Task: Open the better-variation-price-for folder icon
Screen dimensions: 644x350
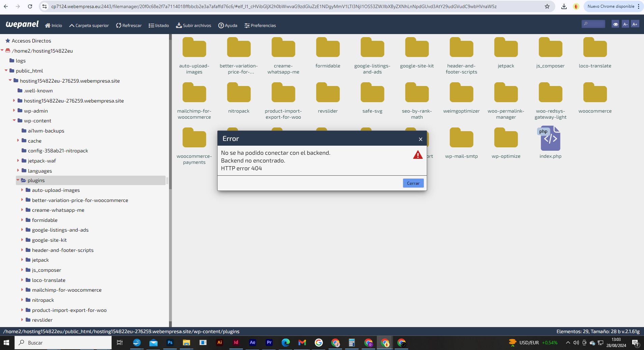Action: [239, 47]
